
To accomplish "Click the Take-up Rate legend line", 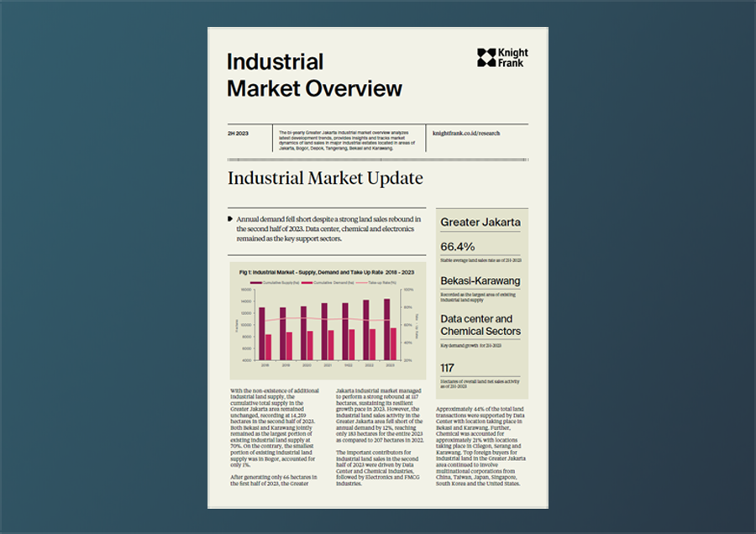I will 361,283.
